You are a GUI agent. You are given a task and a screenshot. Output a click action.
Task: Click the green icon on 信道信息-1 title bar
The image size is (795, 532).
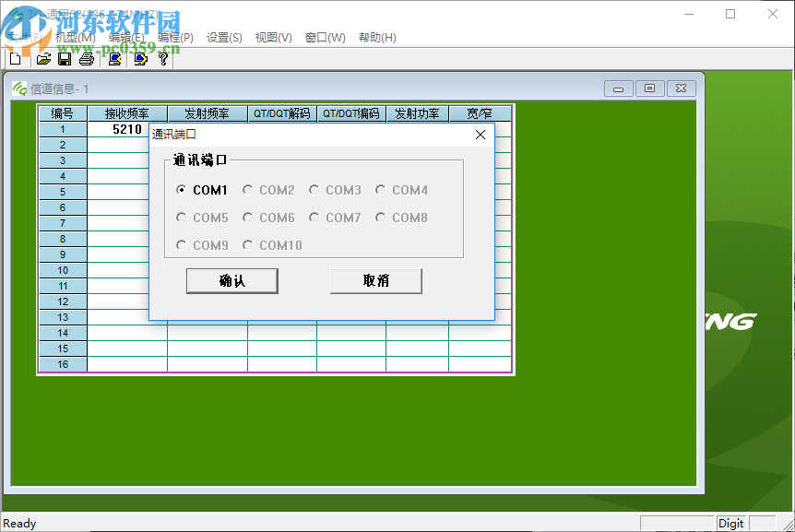(x=18, y=88)
